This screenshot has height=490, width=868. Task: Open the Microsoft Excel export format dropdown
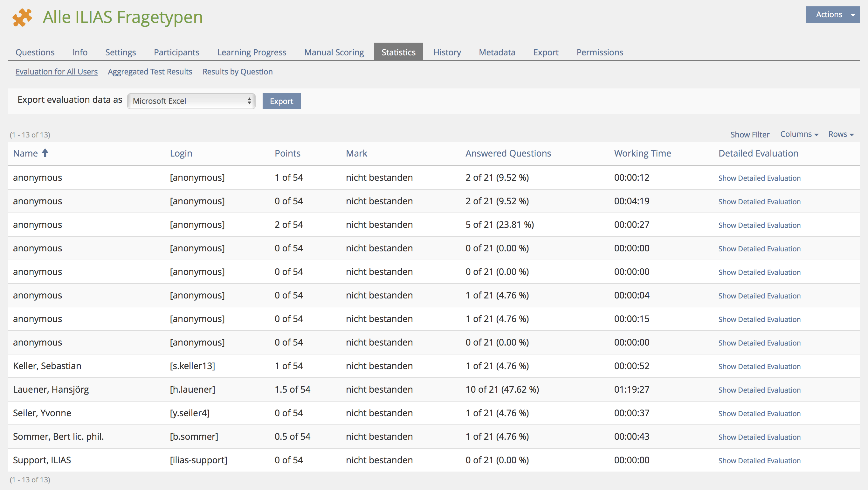click(191, 101)
